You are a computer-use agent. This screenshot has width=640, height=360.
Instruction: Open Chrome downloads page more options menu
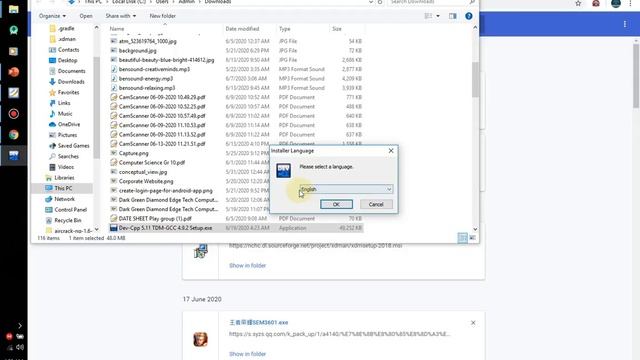pyautogui.click(x=625, y=24)
